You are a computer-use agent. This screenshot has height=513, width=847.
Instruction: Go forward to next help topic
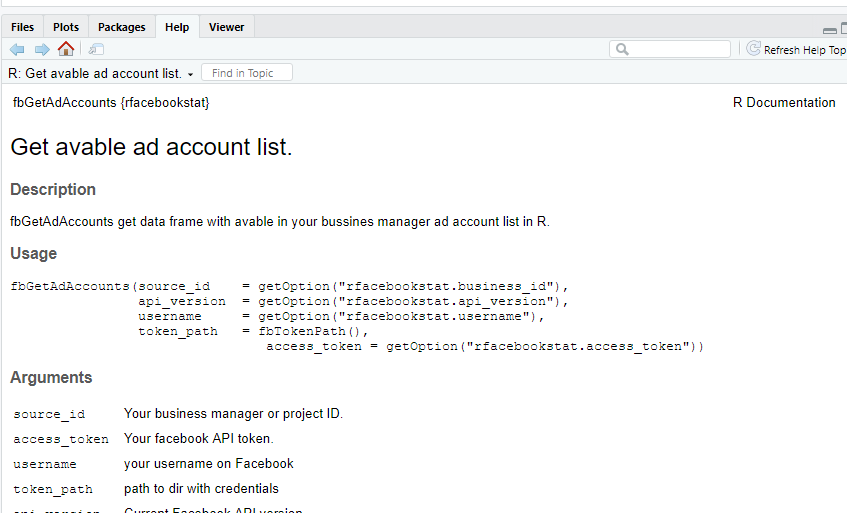[42, 49]
